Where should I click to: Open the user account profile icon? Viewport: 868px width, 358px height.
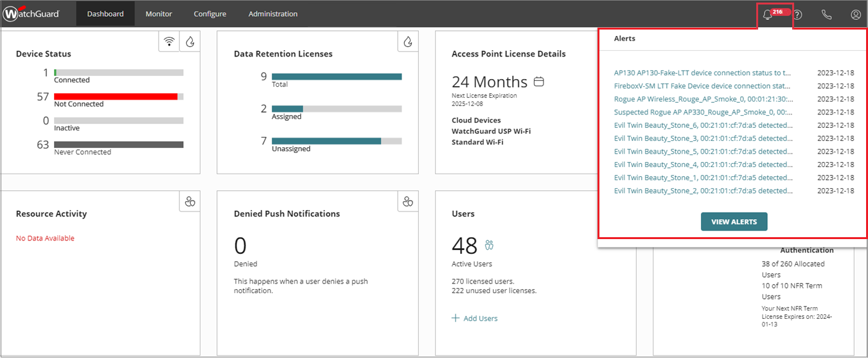pos(855,14)
